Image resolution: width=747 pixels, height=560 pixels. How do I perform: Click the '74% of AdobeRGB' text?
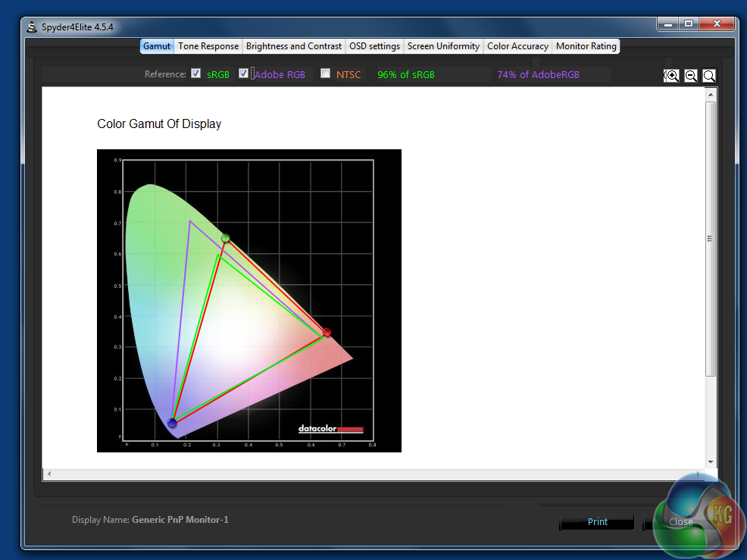pyautogui.click(x=539, y=75)
